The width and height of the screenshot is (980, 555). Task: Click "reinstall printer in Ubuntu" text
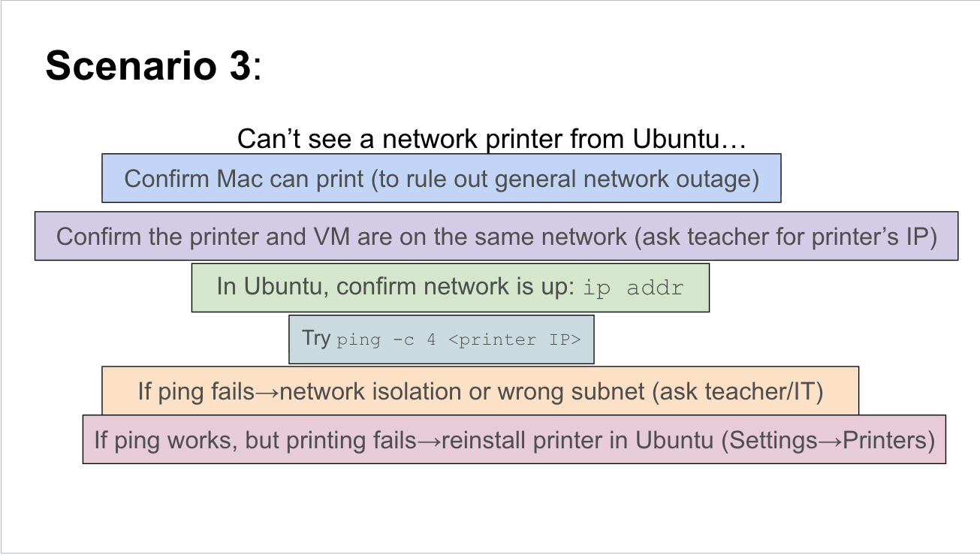click(578, 440)
